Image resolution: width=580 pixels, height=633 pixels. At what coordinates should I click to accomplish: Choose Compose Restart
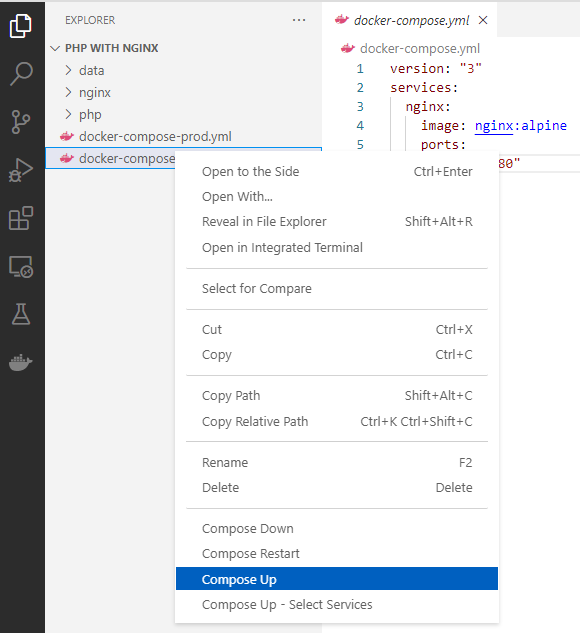pyautogui.click(x=337, y=554)
